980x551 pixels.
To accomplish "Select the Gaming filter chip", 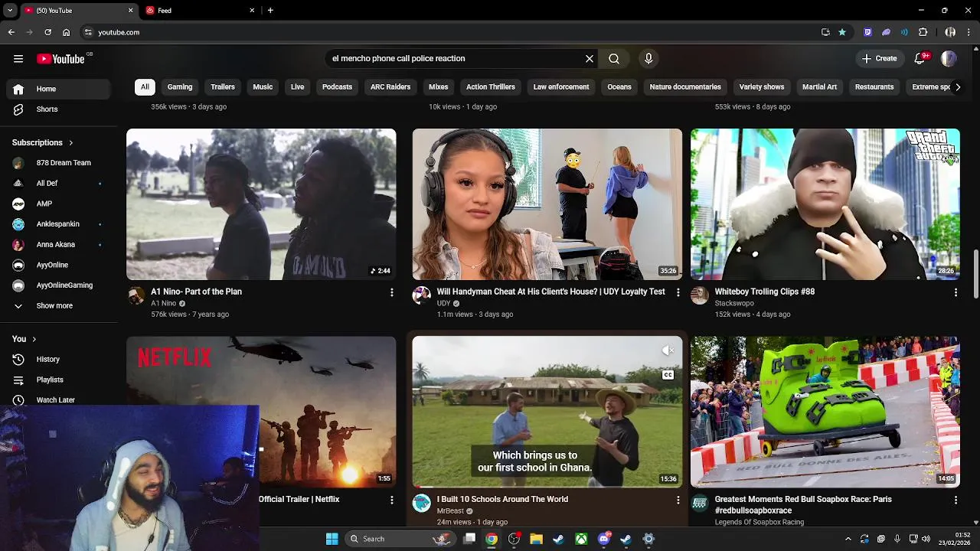I will (180, 86).
